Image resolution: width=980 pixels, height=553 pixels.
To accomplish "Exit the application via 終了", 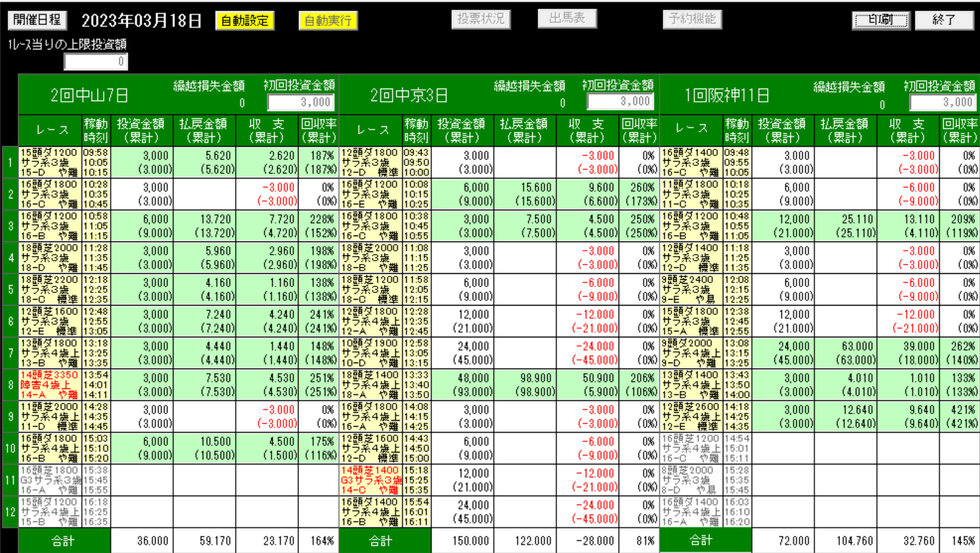I will 944,20.
